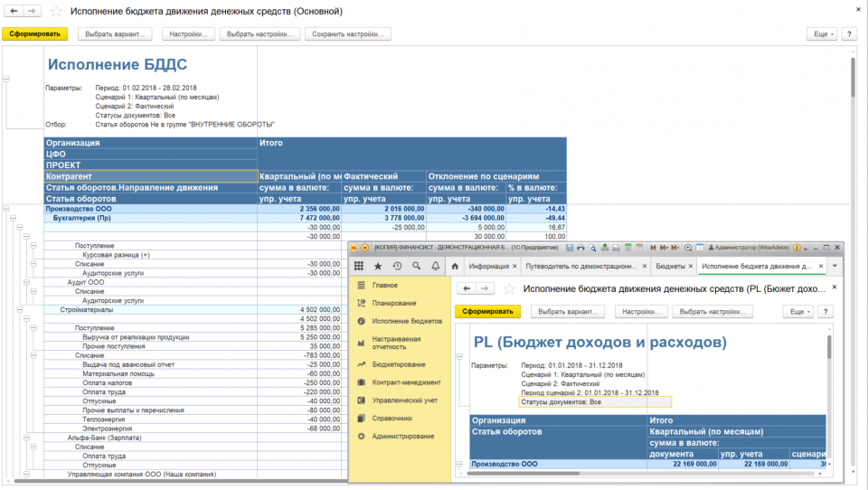Click Сохранить настройки button
This screenshot has height=490, width=868.
click(x=348, y=34)
